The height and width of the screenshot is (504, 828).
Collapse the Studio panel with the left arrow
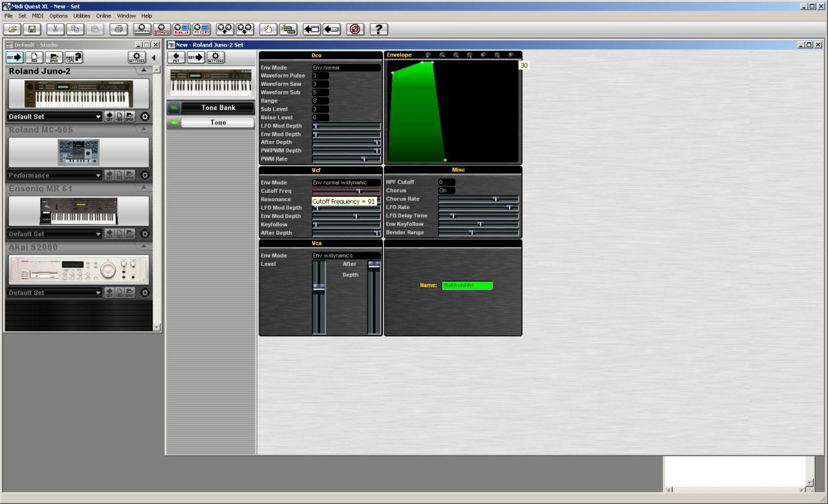point(153,58)
